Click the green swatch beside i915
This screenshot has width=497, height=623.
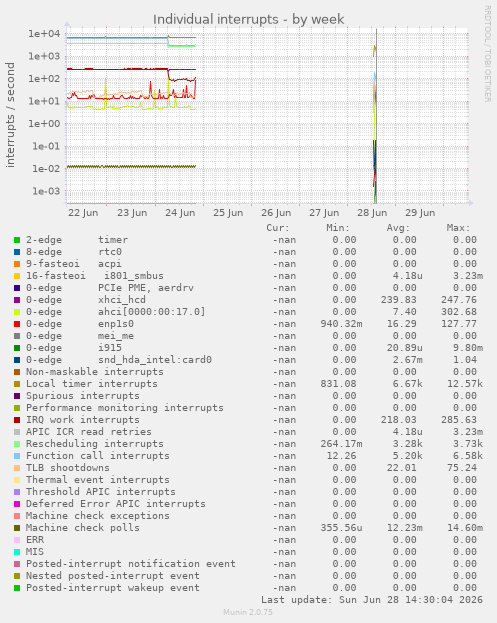tap(17, 348)
